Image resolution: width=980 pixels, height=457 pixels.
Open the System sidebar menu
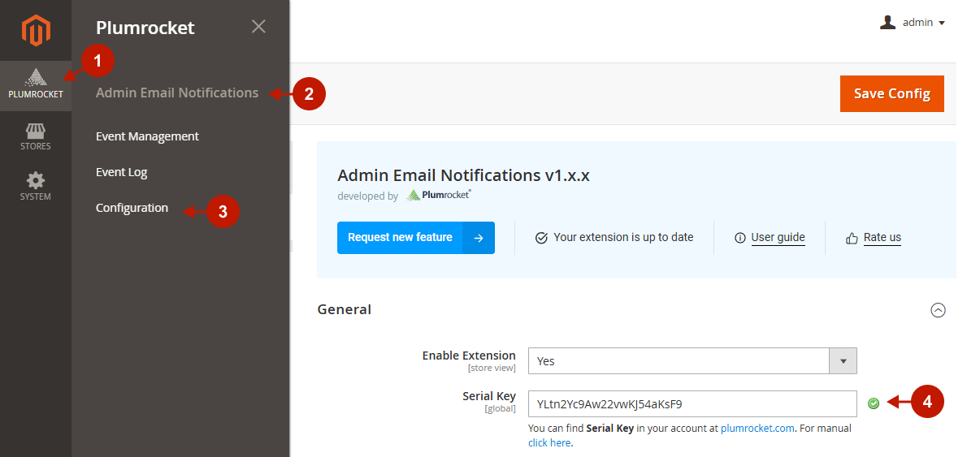pos(36,187)
